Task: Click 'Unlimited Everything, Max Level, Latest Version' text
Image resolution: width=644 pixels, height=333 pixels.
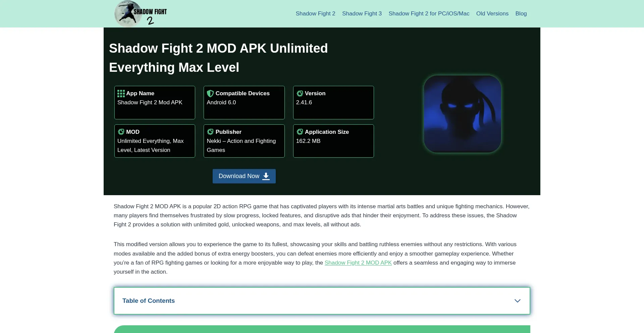Action: 151,146
